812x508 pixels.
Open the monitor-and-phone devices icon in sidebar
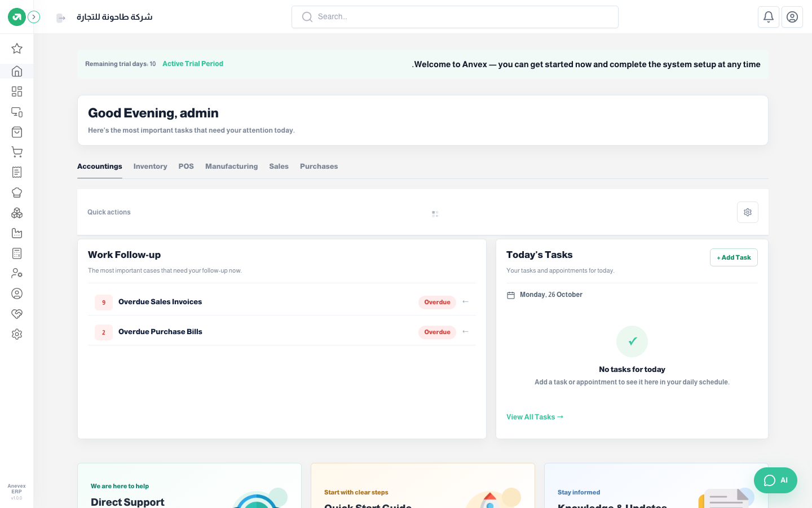(17, 112)
